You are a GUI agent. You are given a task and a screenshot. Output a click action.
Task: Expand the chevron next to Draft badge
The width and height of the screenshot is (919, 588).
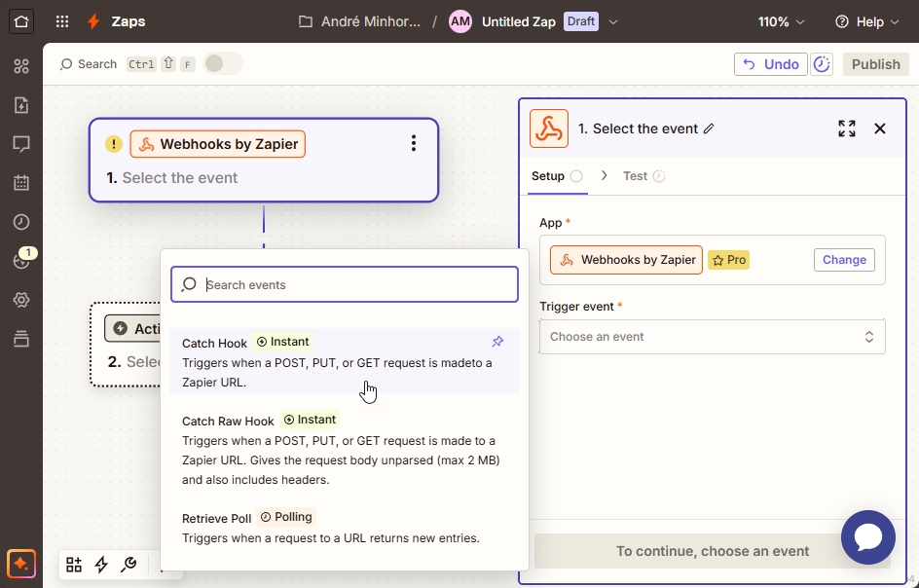coord(611,20)
